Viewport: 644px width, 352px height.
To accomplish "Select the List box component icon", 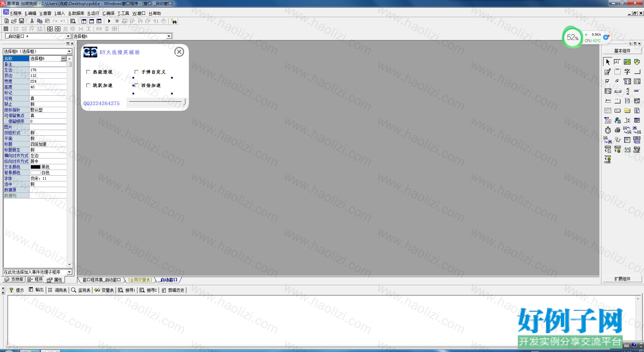I will click(x=637, y=81).
